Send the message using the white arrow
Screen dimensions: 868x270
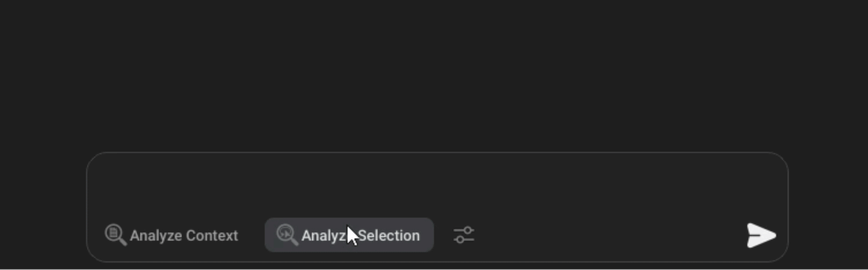pyautogui.click(x=761, y=235)
